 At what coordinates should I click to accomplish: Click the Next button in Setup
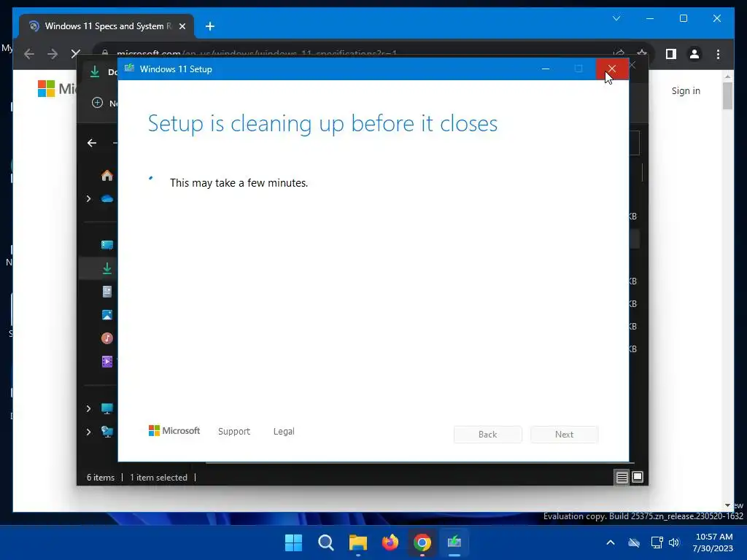point(564,435)
